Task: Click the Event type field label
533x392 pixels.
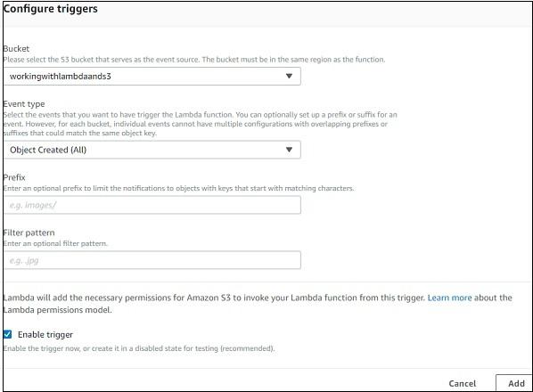Action: coord(24,104)
